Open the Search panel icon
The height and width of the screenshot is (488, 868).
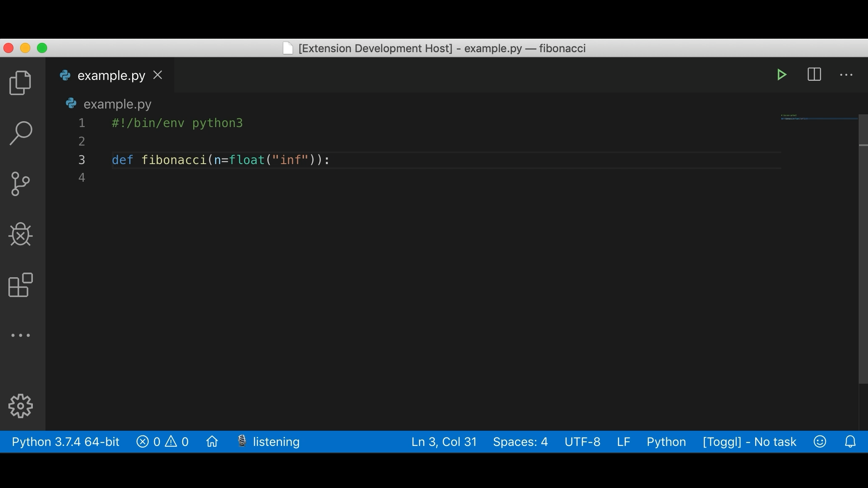click(20, 133)
